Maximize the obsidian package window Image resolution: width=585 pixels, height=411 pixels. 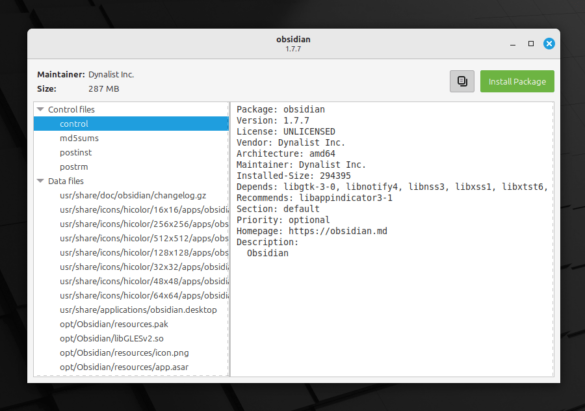(531, 44)
